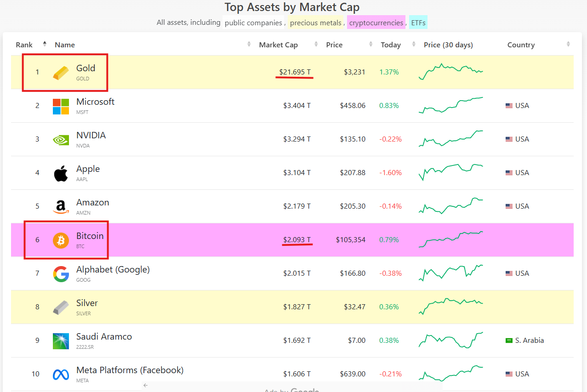This screenshot has width=587, height=392.
Task: Filter by cryptocurrencies tag
Action: (x=376, y=23)
